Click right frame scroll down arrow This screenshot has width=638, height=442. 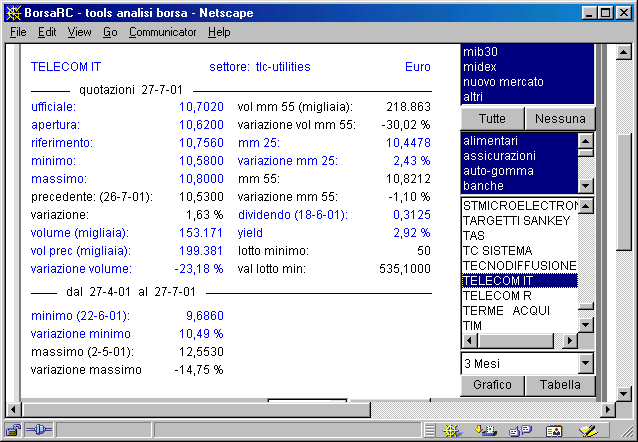click(624, 394)
